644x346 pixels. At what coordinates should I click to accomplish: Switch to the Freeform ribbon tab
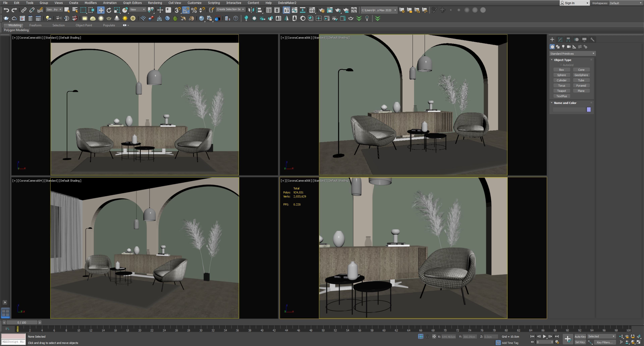[35, 25]
